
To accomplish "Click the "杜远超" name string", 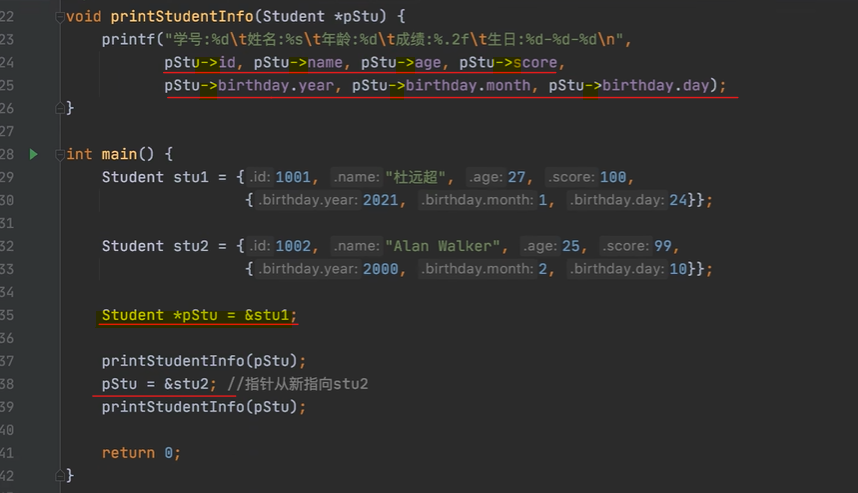I will [x=415, y=177].
